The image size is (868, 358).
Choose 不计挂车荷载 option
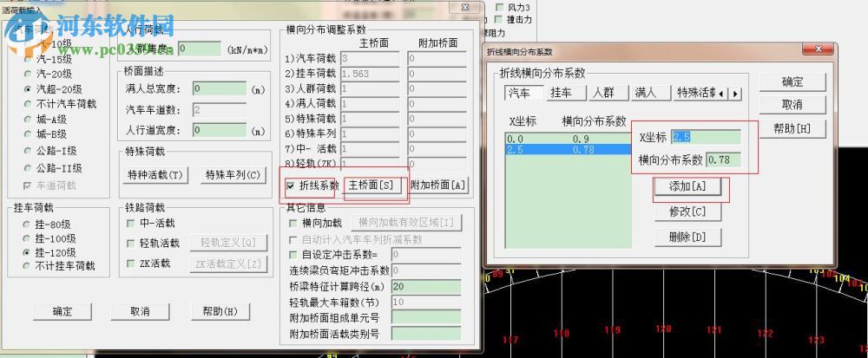[x=27, y=266]
